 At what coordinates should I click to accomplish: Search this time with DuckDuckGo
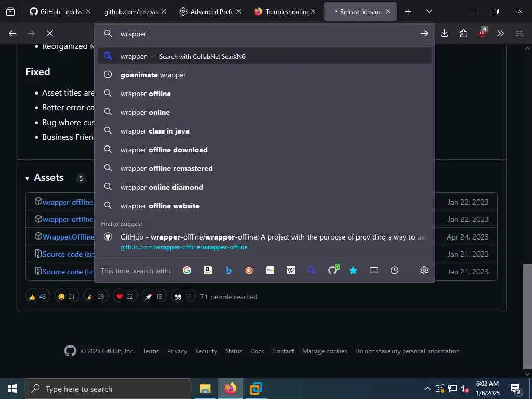pos(249,270)
